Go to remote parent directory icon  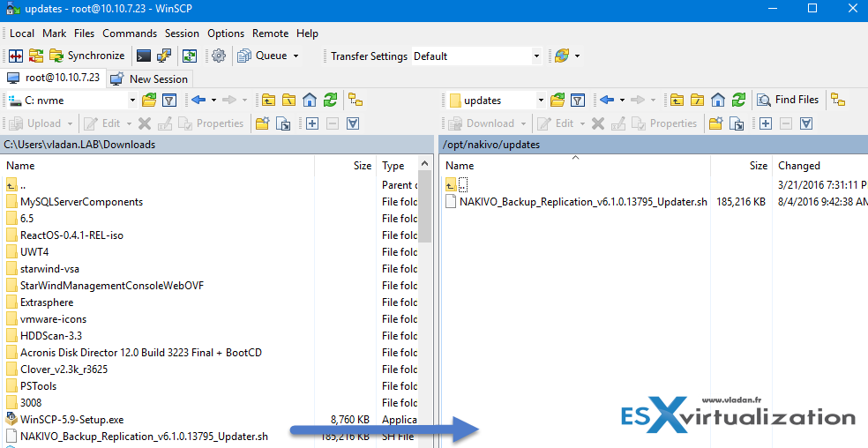677,100
